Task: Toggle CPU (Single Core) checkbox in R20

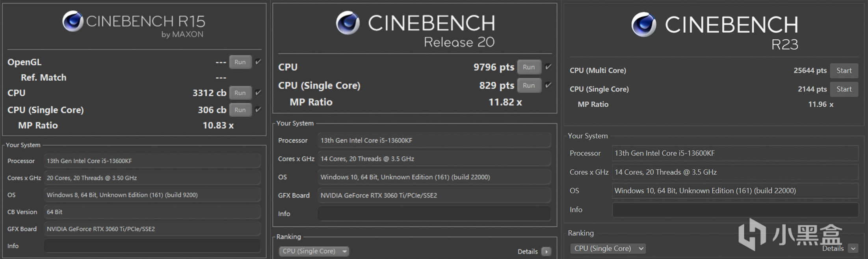Action: [x=548, y=85]
